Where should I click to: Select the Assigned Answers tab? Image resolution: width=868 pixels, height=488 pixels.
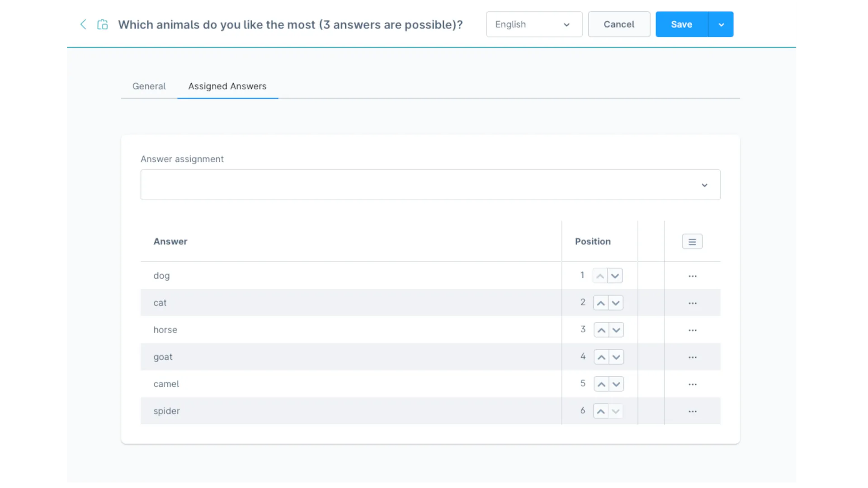(227, 86)
